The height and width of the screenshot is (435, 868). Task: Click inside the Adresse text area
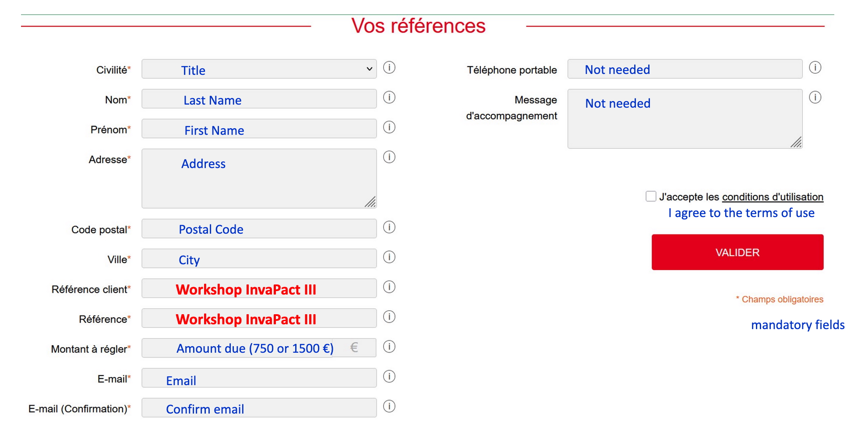click(259, 179)
